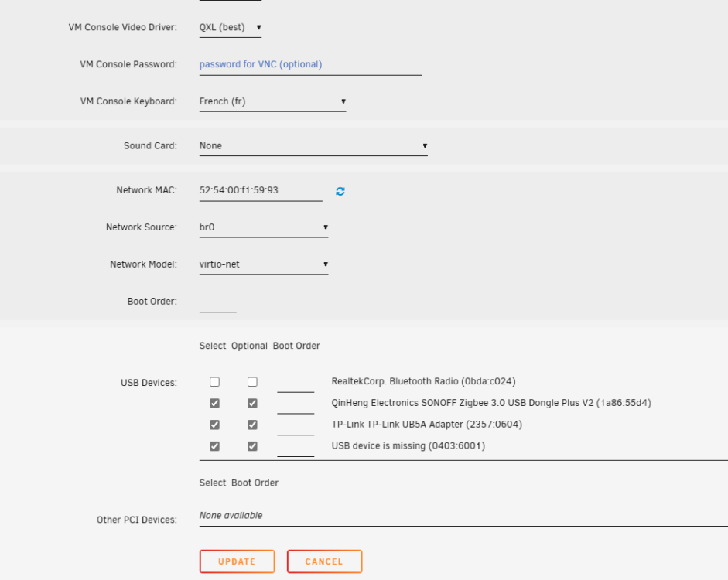Click the 'Other PCI Devices:' label
Viewport: 728px width, 580px height.
coord(137,520)
